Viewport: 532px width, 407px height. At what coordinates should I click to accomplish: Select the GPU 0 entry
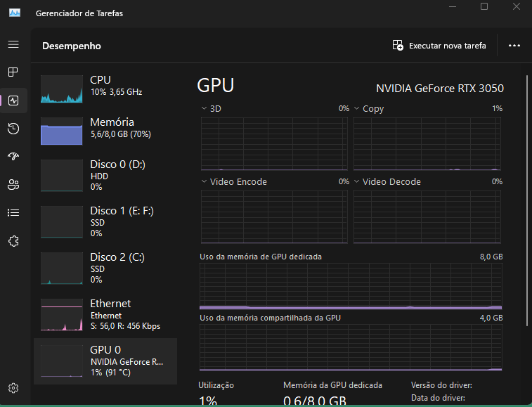tap(105, 361)
